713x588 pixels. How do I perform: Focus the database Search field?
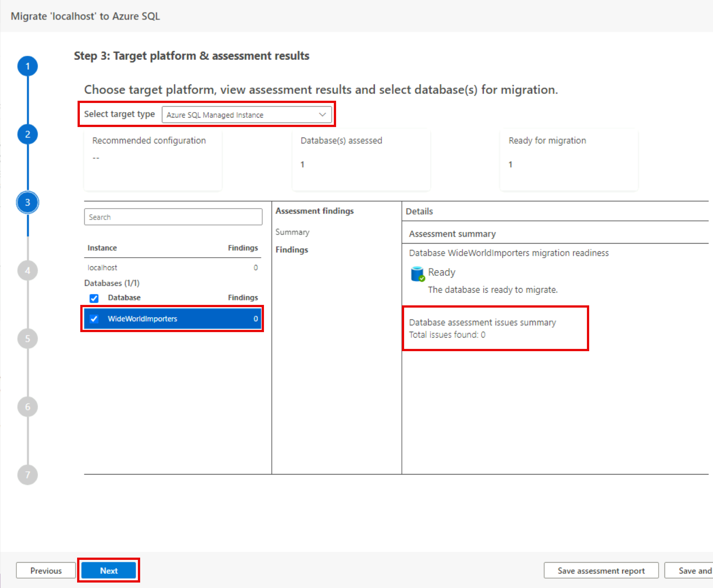tap(173, 217)
